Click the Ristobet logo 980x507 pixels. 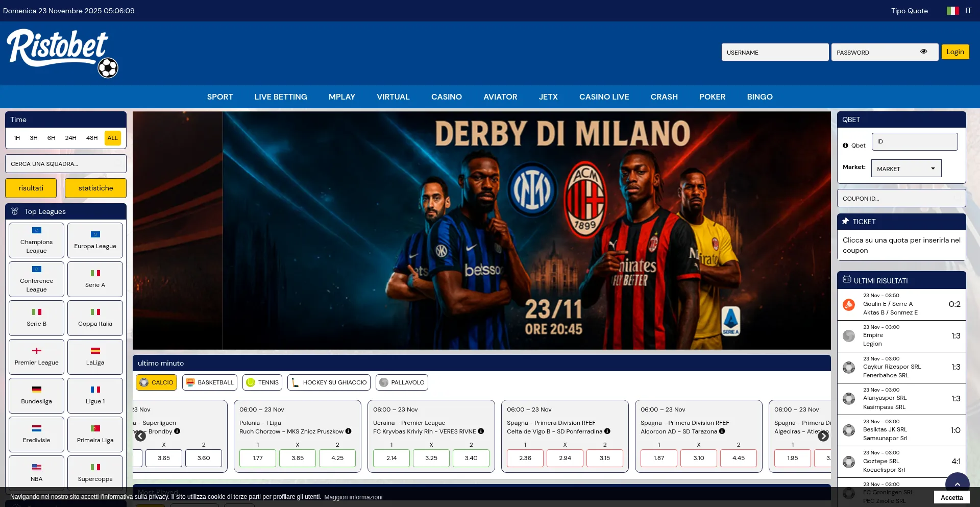(62, 53)
